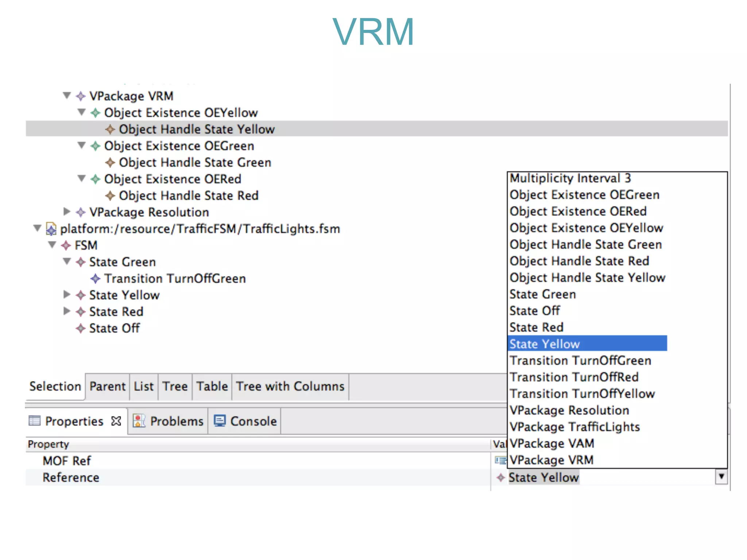Click the green icon of Object Existence OEYellow
The height and width of the screenshot is (560, 747).
click(x=95, y=113)
